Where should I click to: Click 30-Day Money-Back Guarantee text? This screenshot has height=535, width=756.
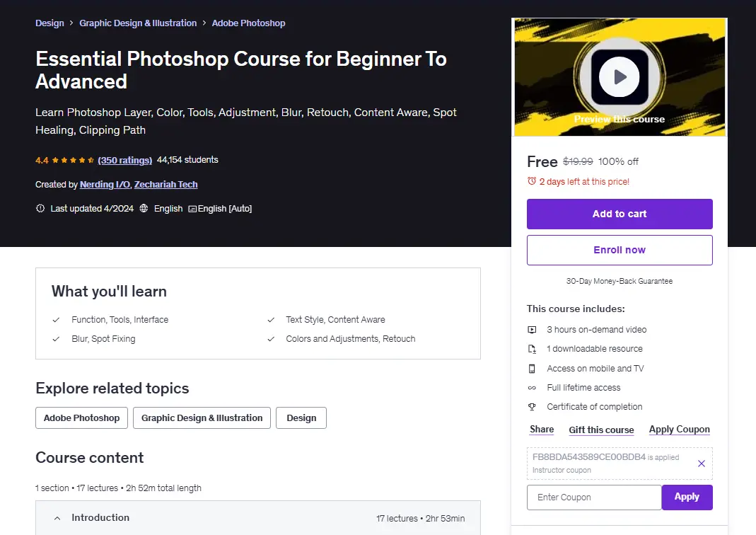(x=619, y=281)
